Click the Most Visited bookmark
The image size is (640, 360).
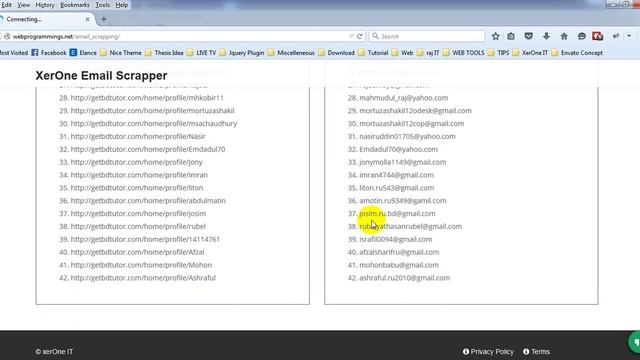pyautogui.click(x=14, y=53)
